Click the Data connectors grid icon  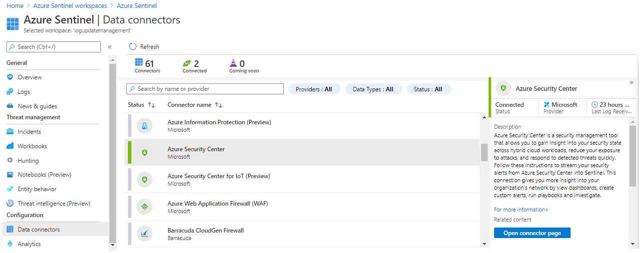tap(9, 230)
